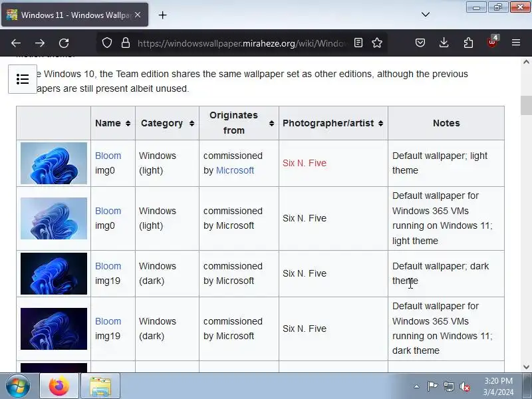Click the URL address bar
532x399 pixels.
[241, 43]
